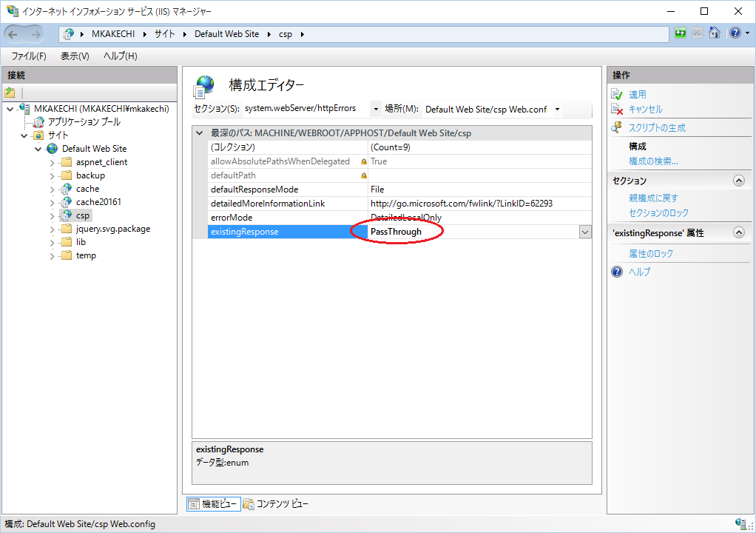
Task: Collapse the 'existingResponse' 属性 section in Actions pane
Action: point(738,233)
